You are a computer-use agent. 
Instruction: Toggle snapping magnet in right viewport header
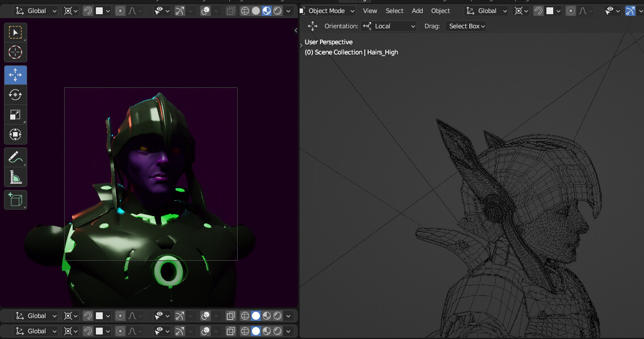[x=538, y=11]
